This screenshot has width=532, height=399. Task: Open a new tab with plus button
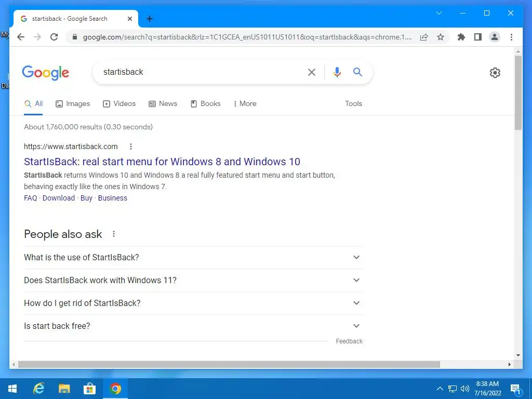pyautogui.click(x=149, y=19)
